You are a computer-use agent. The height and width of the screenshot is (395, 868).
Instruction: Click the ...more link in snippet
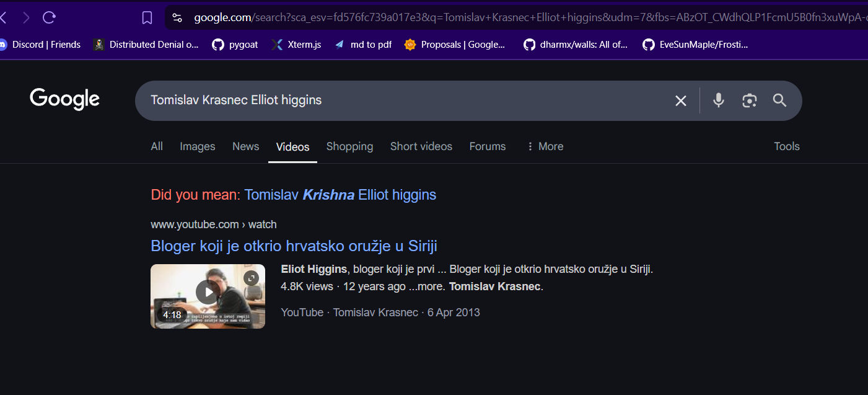coord(427,286)
